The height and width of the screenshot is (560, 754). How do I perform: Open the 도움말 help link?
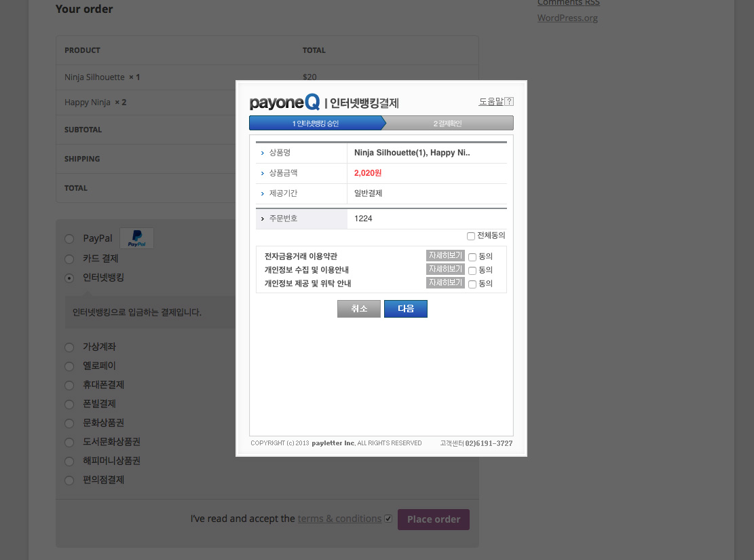click(491, 102)
